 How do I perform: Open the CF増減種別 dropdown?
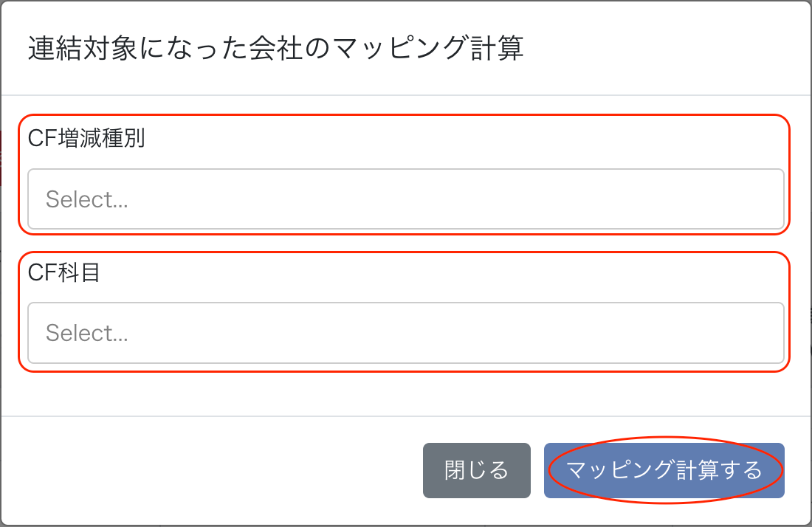pos(405,199)
